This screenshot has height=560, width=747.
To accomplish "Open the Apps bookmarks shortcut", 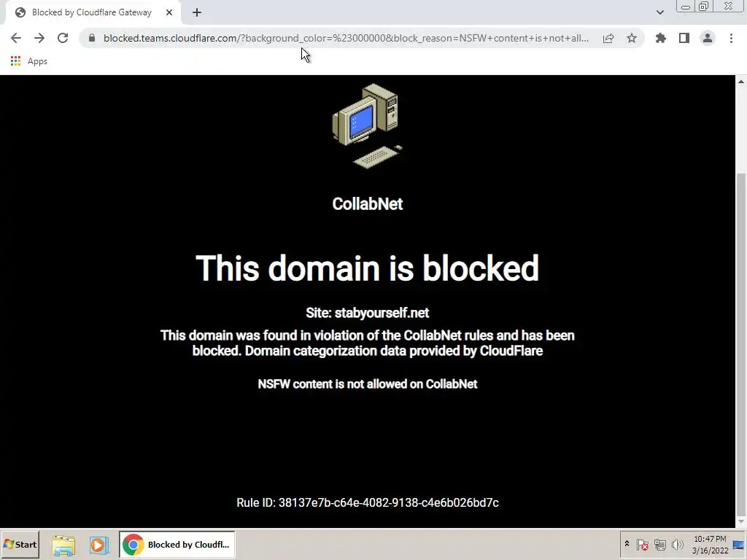I will point(29,61).
